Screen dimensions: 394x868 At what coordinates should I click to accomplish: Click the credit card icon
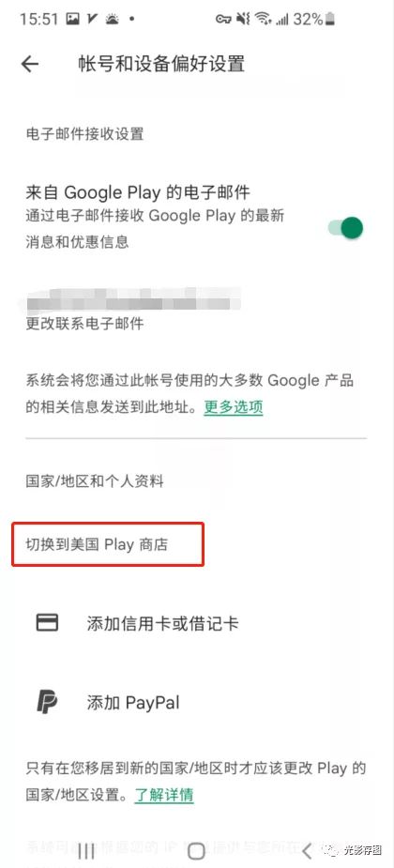[47, 623]
